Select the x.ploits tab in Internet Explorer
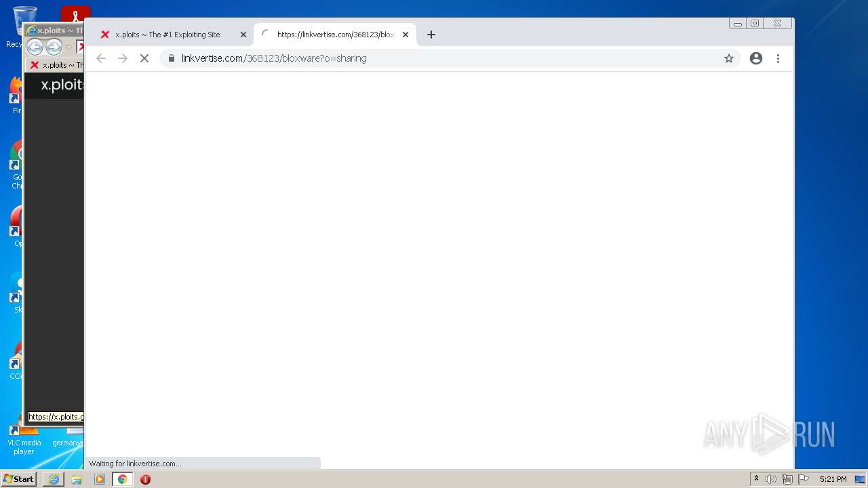The height and width of the screenshot is (488, 868). click(x=56, y=65)
